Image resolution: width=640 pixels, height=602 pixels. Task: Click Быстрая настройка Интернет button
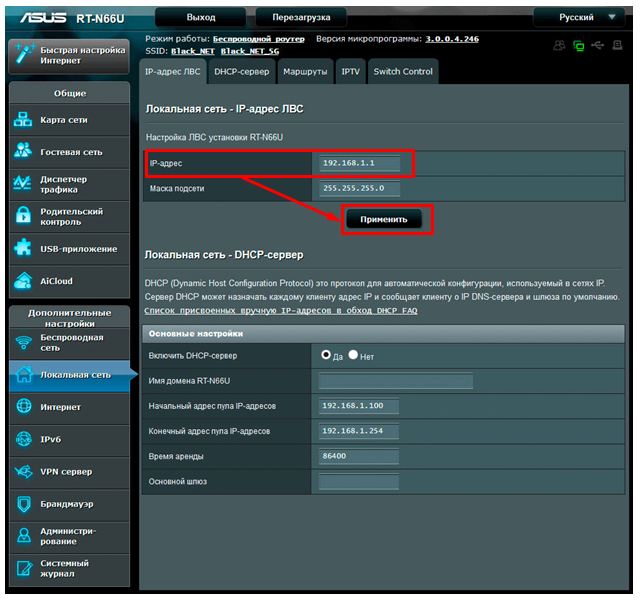coord(69,56)
